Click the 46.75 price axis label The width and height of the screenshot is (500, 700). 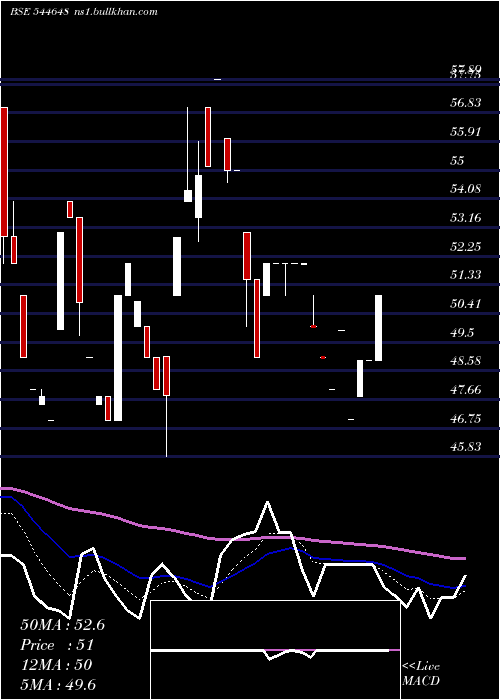point(466,418)
